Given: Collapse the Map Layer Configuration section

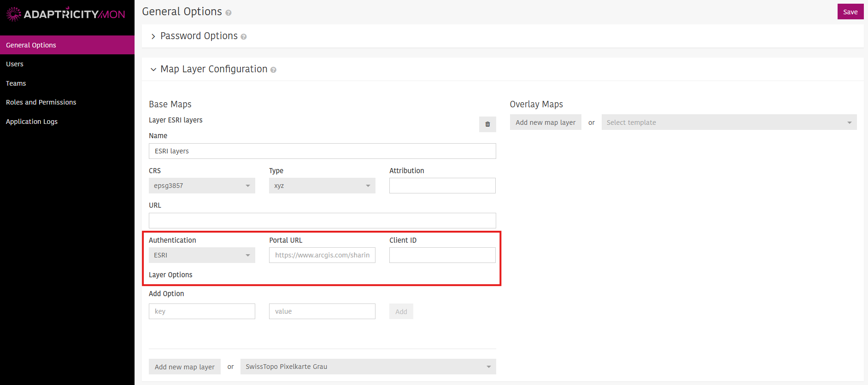Looking at the screenshot, I should 153,70.
